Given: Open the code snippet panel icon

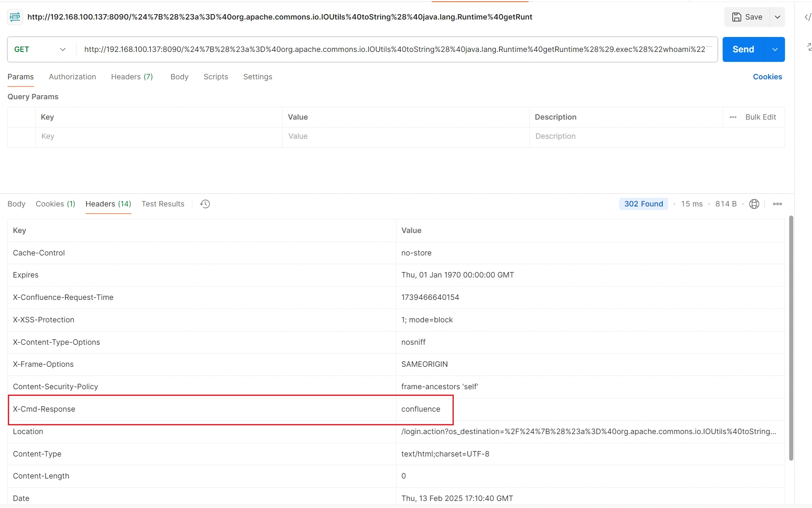Looking at the screenshot, I should 807,17.
